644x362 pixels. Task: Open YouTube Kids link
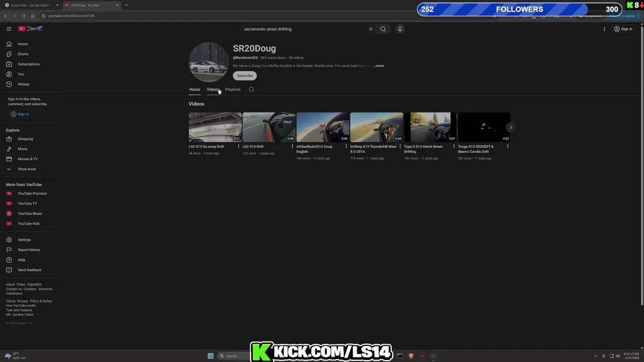click(x=30, y=223)
